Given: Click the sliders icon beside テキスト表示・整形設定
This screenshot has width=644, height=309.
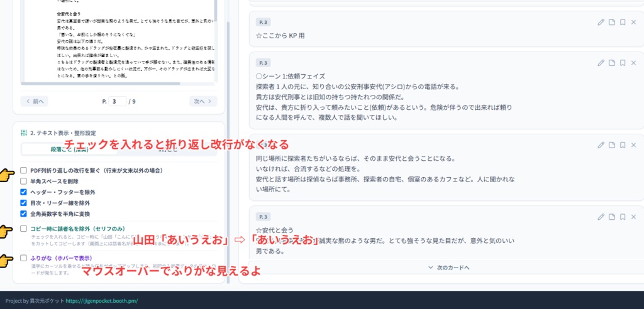Looking at the screenshot, I should pyautogui.click(x=23, y=133).
